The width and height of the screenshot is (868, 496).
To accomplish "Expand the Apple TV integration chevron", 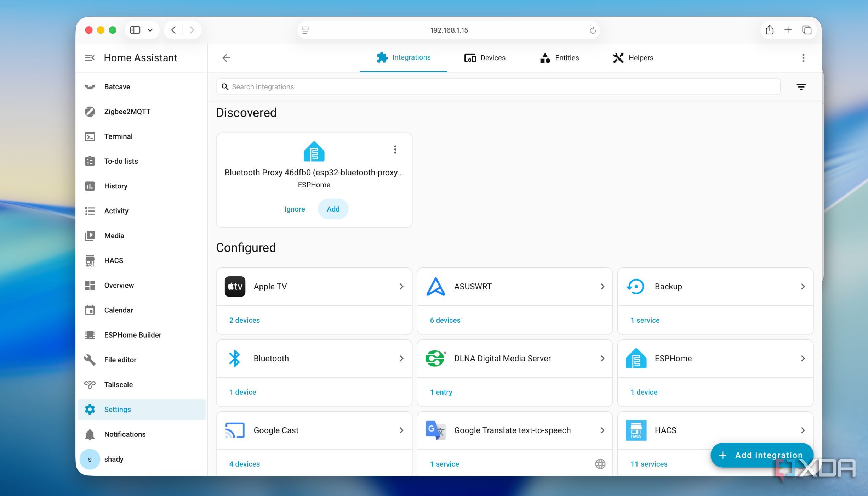I will pos(401,286).
